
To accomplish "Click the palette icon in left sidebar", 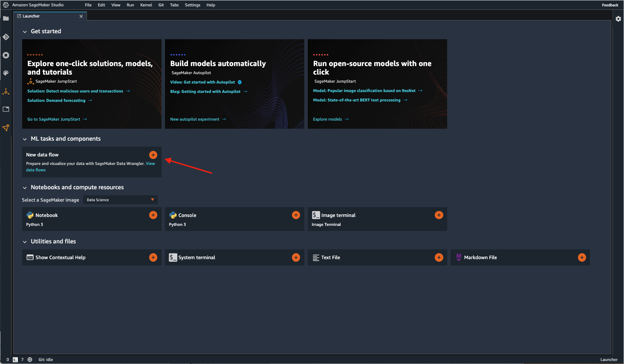I will [6, 73].
